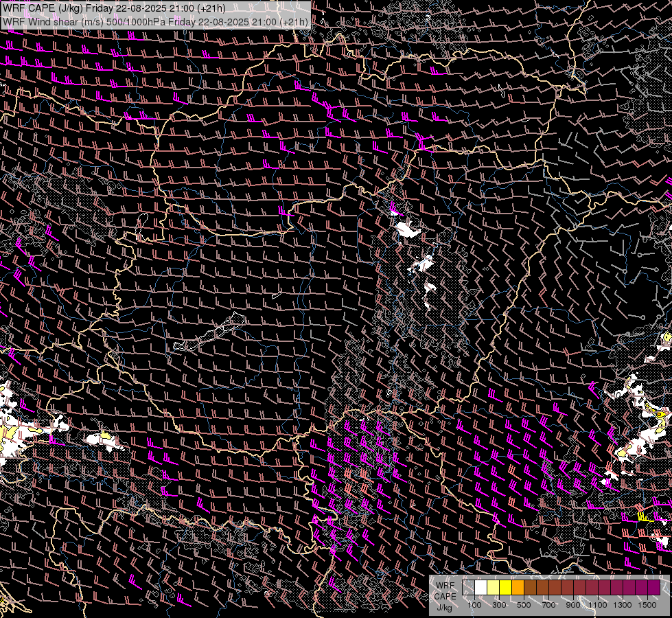Click the Lake Balaton outline on the map
The height and width of the screenshot is (618, 672).
(210, 332)
